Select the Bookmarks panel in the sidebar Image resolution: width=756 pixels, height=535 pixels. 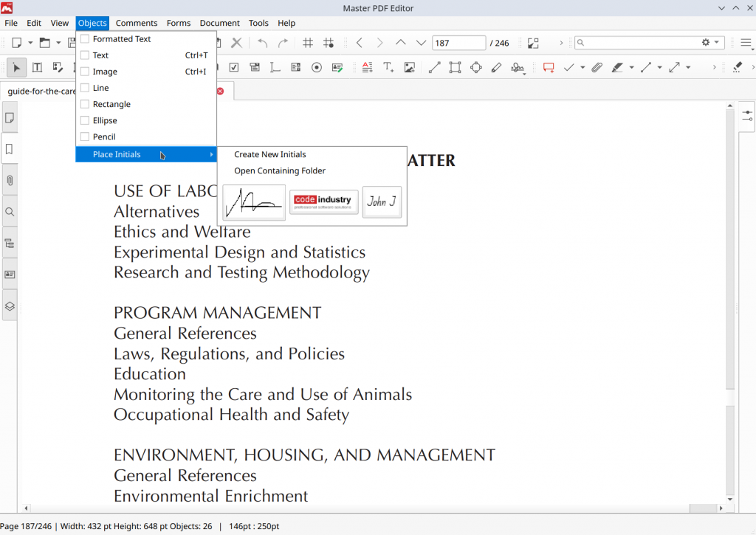10,149
